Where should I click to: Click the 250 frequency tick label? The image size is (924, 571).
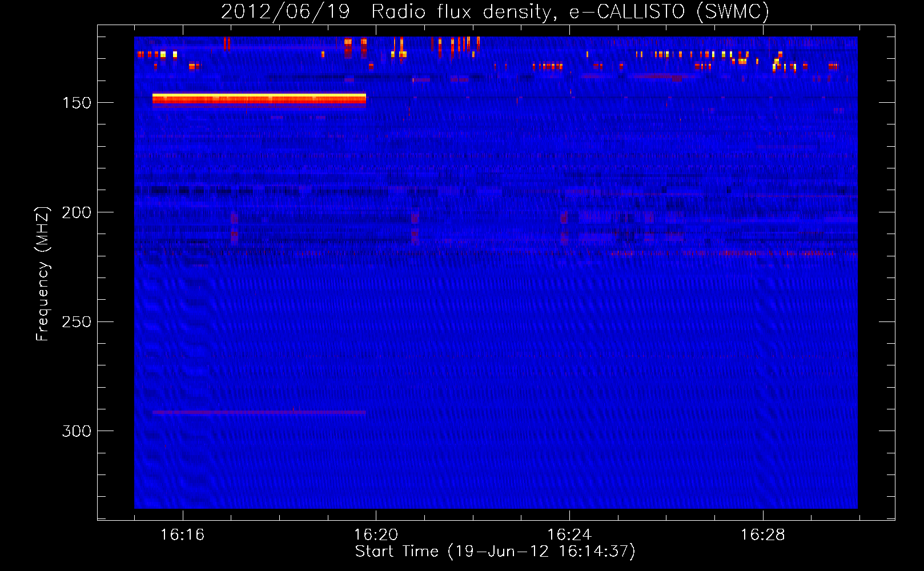(77, 322)
